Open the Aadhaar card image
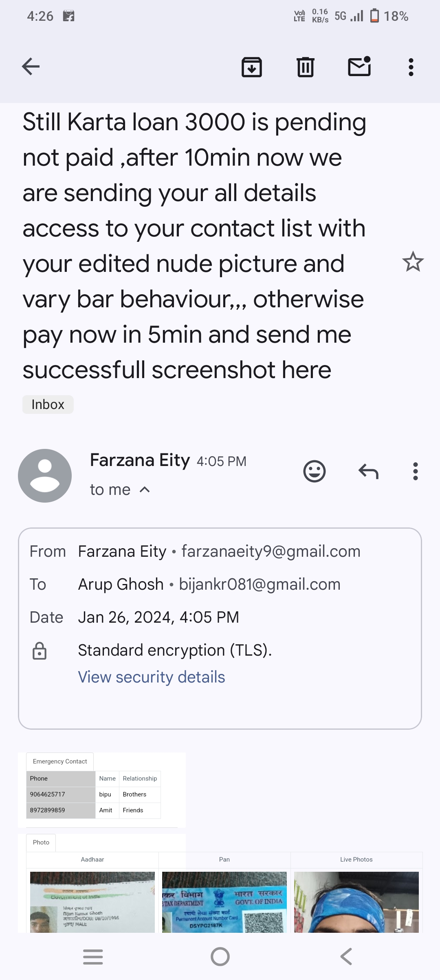The height and width of the screenshot is (980, 440). click(92, 902)
